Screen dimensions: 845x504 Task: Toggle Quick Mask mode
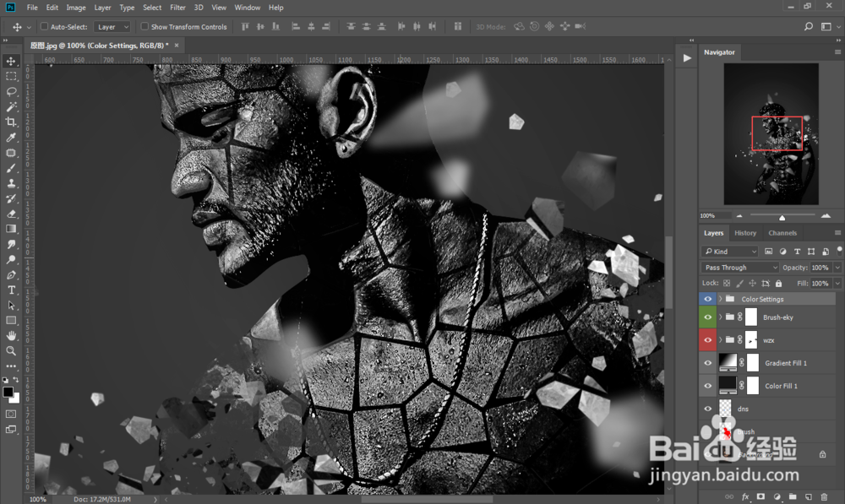(x=11, y=414)
